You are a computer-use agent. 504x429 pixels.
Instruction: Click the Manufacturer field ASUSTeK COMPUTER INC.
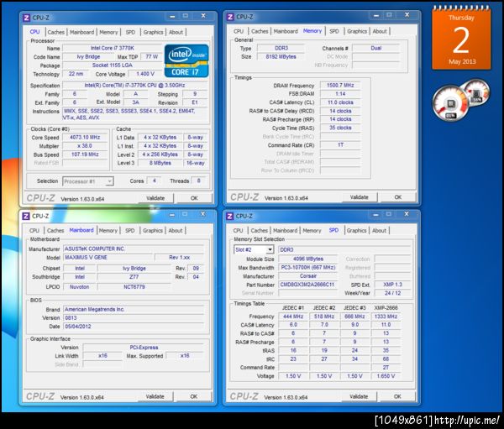tap(134, 249)
